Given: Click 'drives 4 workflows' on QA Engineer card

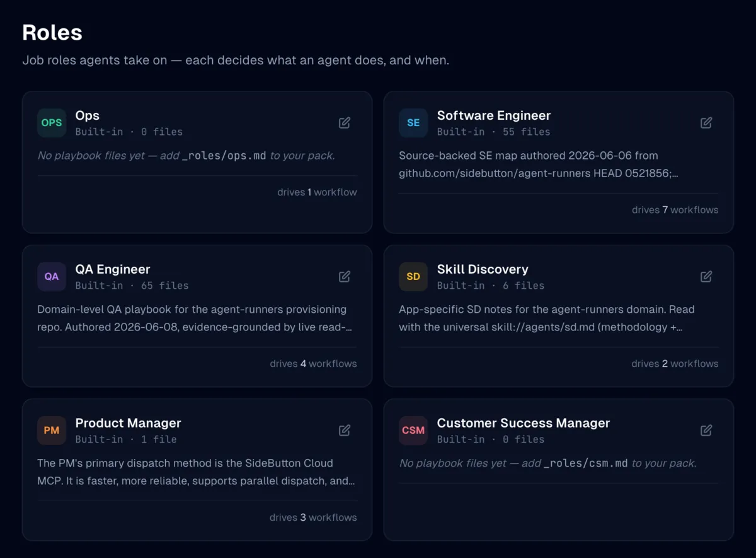Looking at the screenshot, I should click(313, 364).
